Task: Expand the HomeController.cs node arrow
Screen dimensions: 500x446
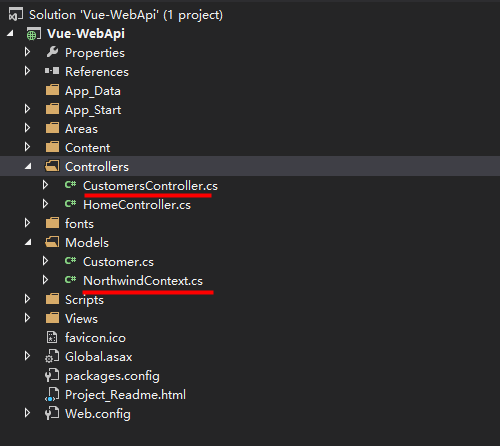Action: tap(45, 204)
